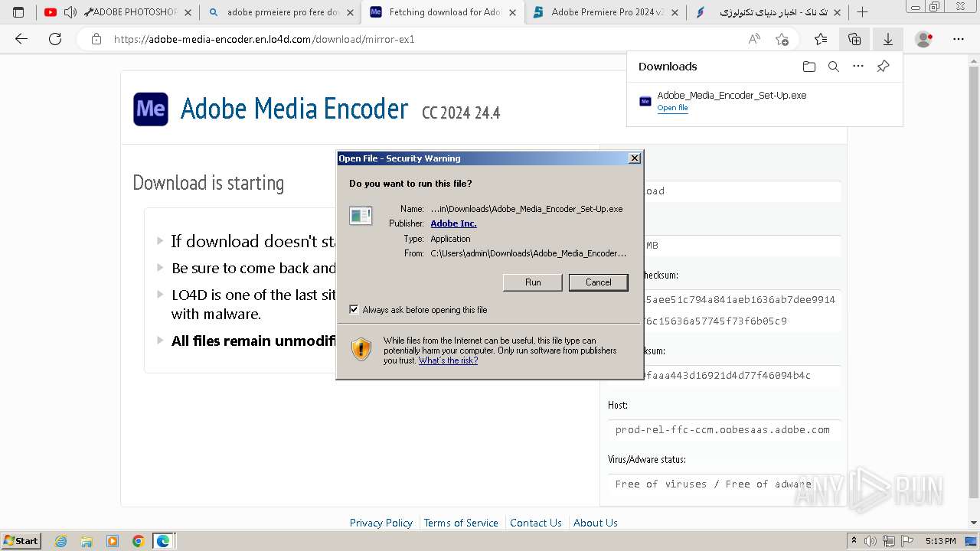
Task: Open a new browser tab
Action: 862,12
